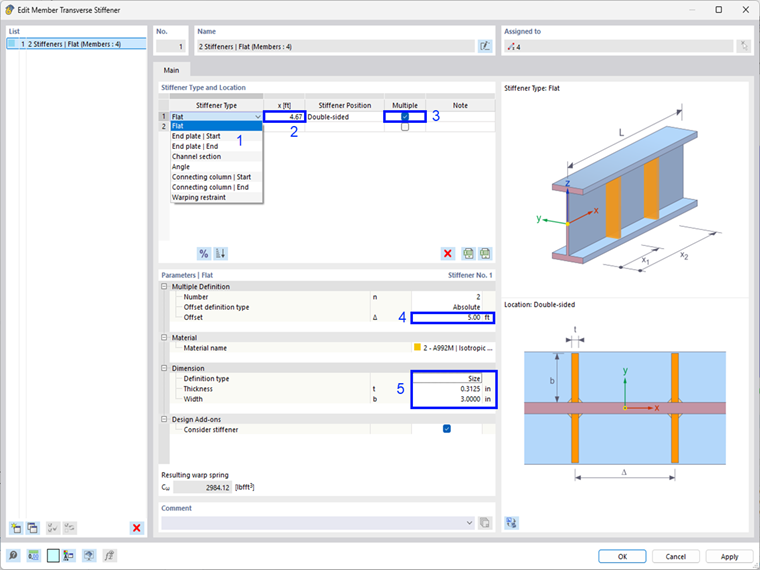
Task: Click the red X delete icon in List panel
Action: pos(137,528)
